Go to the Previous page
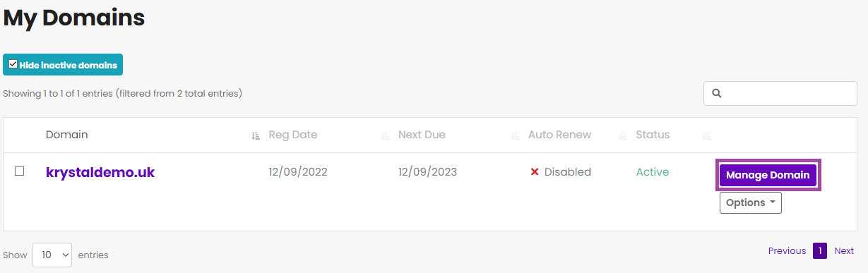 point(787,251)
